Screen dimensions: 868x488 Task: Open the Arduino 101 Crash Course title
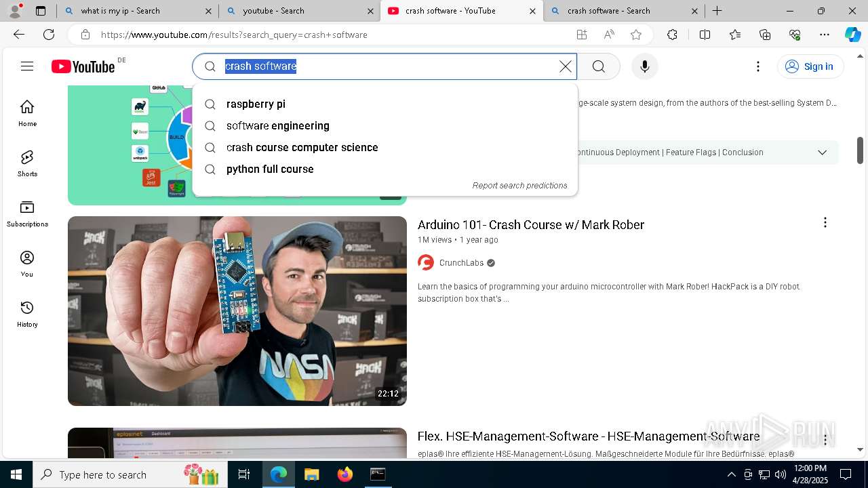[x=531, y=225]
